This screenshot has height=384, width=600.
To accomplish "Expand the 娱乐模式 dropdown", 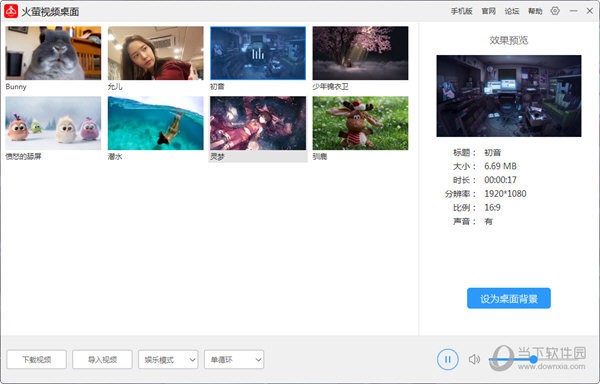I will click(x=168, y=360).
